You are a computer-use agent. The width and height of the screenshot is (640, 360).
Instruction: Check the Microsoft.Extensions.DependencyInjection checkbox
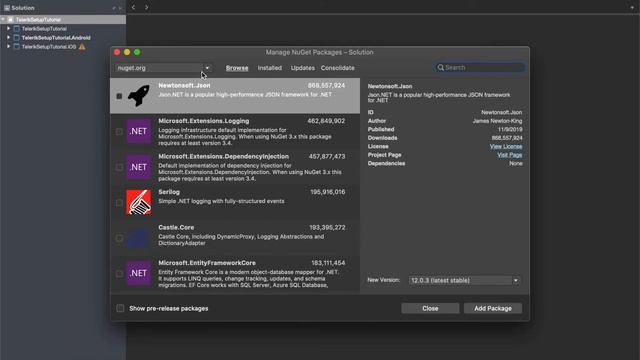tap(119, 167)
